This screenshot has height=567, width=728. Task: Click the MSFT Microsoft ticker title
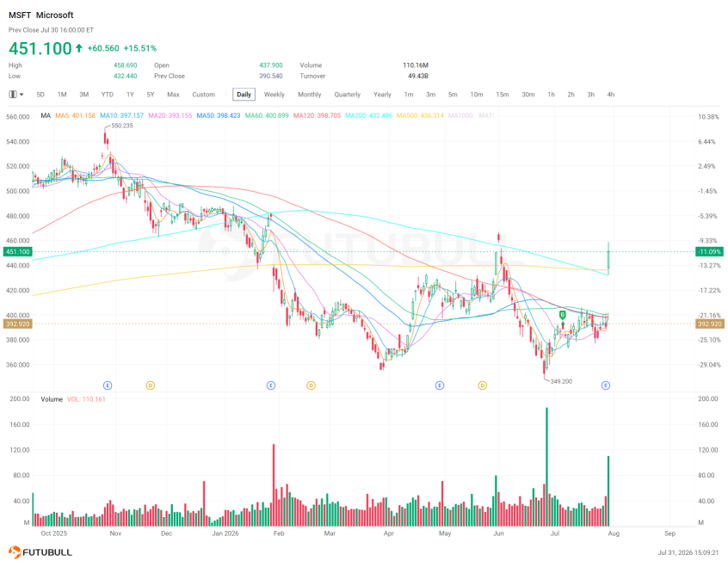(40, 15)
